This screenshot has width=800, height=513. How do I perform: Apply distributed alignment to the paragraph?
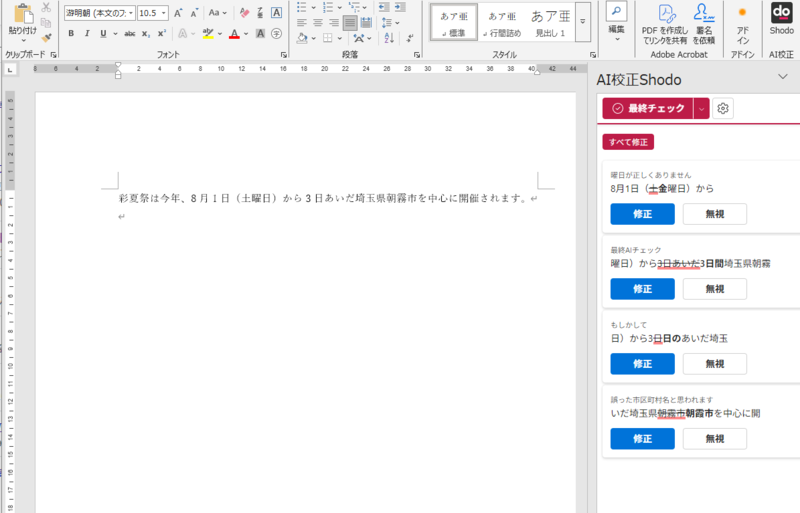366,22
